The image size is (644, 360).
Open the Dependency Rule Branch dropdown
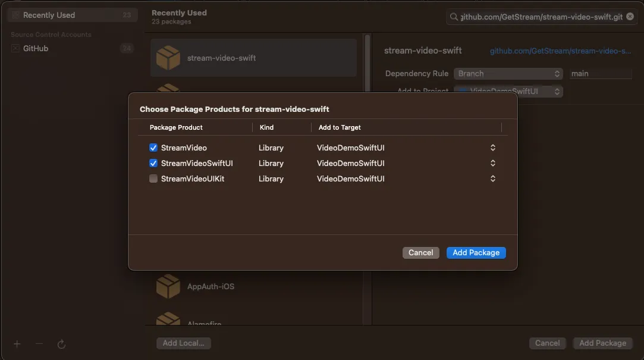(508, 73)
